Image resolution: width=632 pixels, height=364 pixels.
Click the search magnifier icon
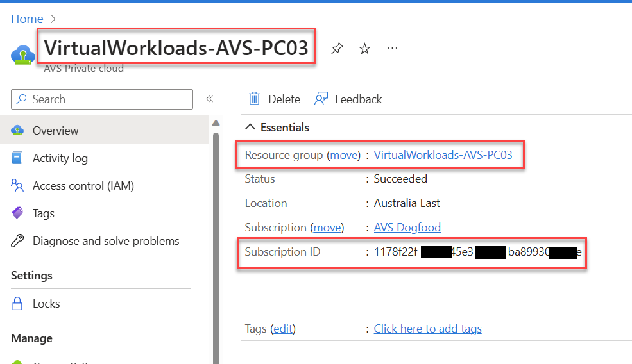[21, 99]
